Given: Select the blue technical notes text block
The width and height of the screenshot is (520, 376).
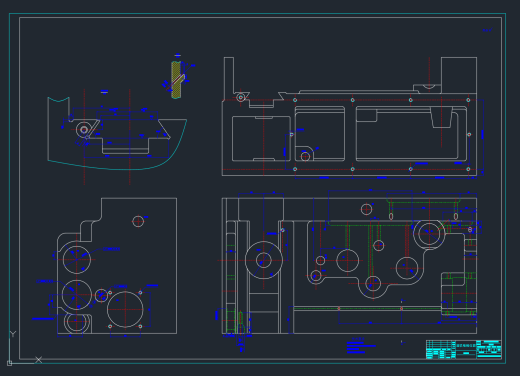Looking at the screenshot, I should 361,346.
